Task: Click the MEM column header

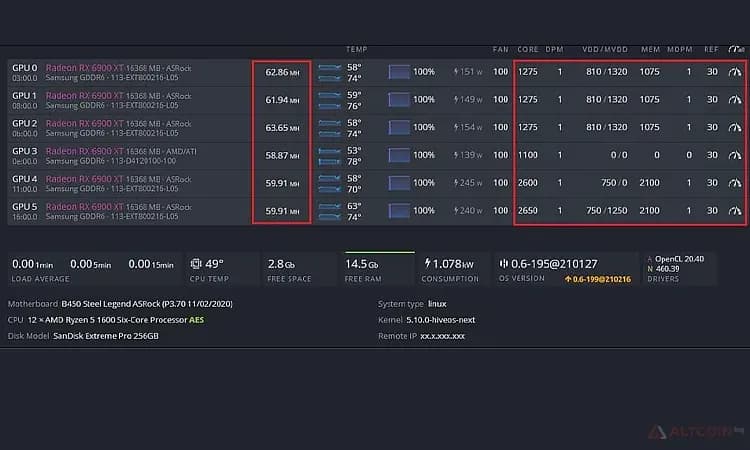Action: [651, 49]
